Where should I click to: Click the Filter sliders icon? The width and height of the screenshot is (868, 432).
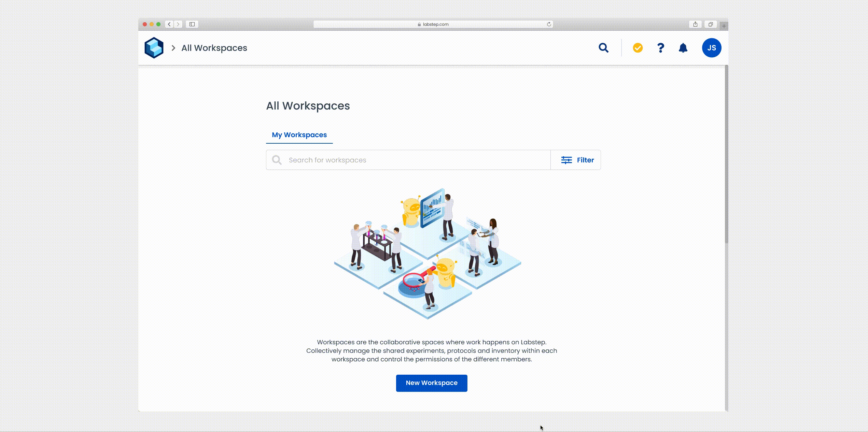(x=566, y=160)
